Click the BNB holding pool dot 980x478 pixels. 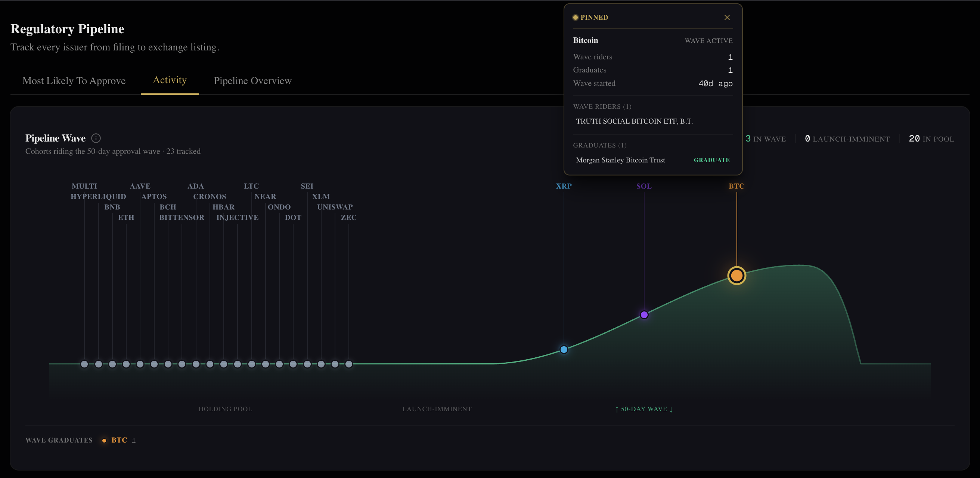[x=112, y=364]
